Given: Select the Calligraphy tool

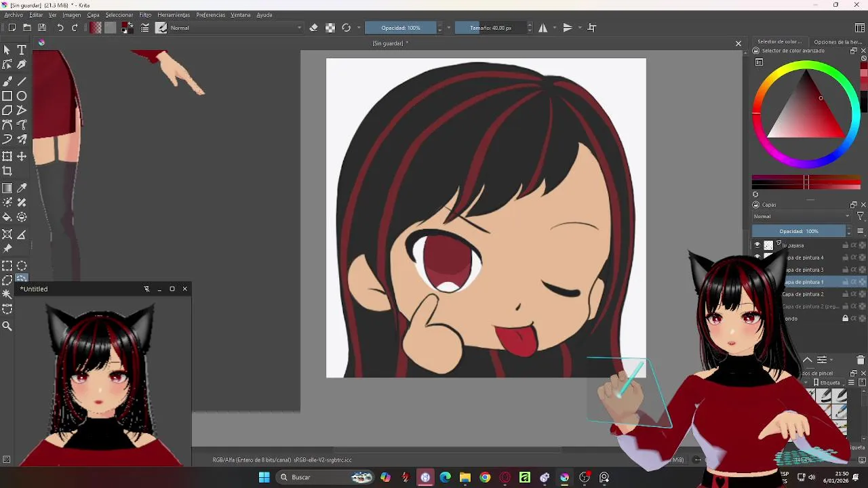Looking at the screenshot, I should 22,64.
